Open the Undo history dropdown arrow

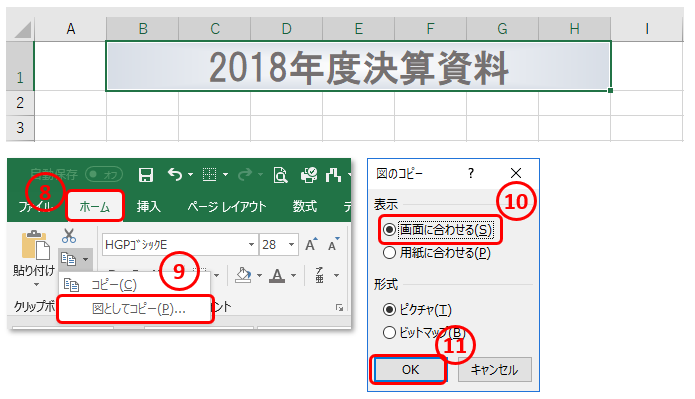191,175
